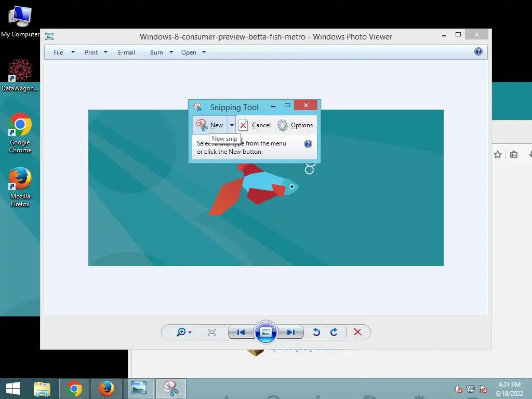Click Action Center flag tray icon
Viewport: 532px width, 399px height.
(483, 389)
